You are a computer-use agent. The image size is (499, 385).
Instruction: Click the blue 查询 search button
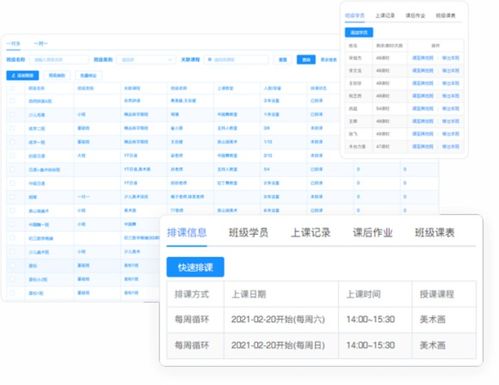tap(306, 60)
